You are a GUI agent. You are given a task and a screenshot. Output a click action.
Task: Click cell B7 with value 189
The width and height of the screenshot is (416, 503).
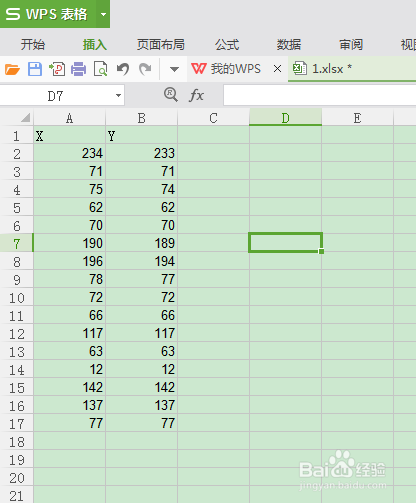pos(141,244)
